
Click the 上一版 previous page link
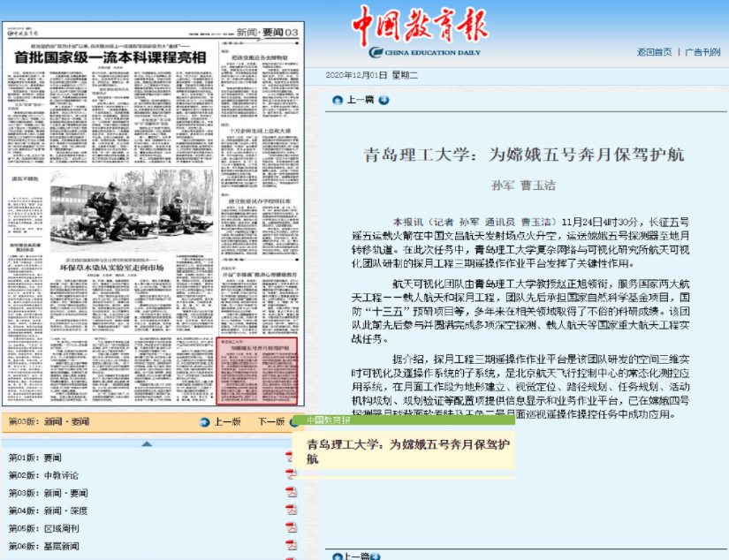tap(227, 422)
